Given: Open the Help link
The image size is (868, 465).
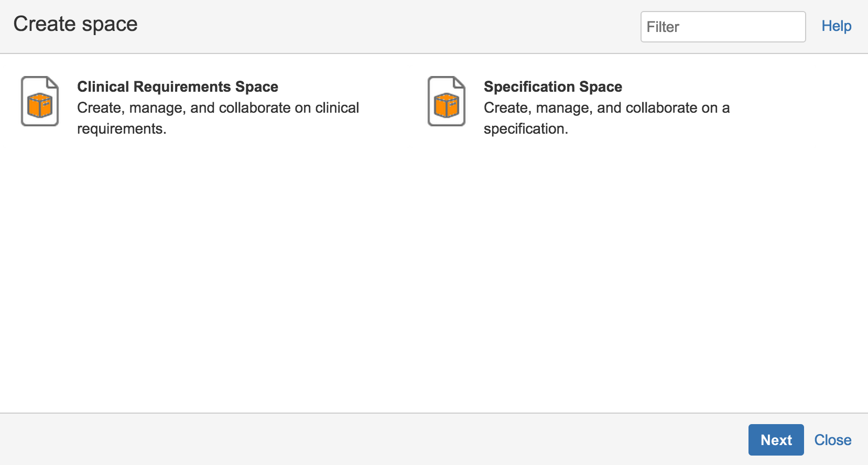Looking at the screenshot, I should [837, 26].
